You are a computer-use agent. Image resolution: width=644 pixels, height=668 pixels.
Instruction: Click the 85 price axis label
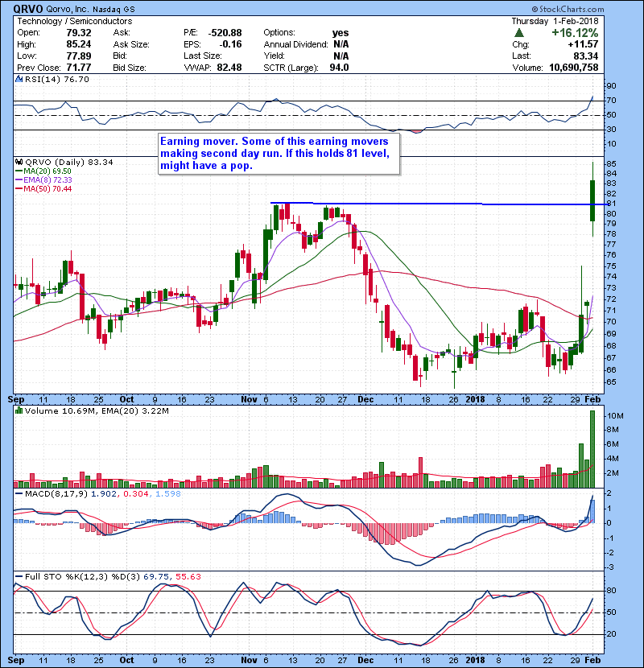pos(611,164)
